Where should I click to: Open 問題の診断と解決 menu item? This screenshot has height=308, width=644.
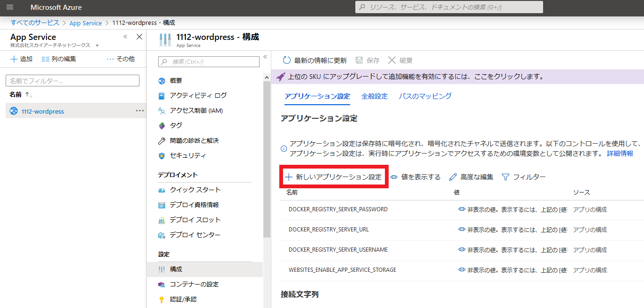click(188, 140)
